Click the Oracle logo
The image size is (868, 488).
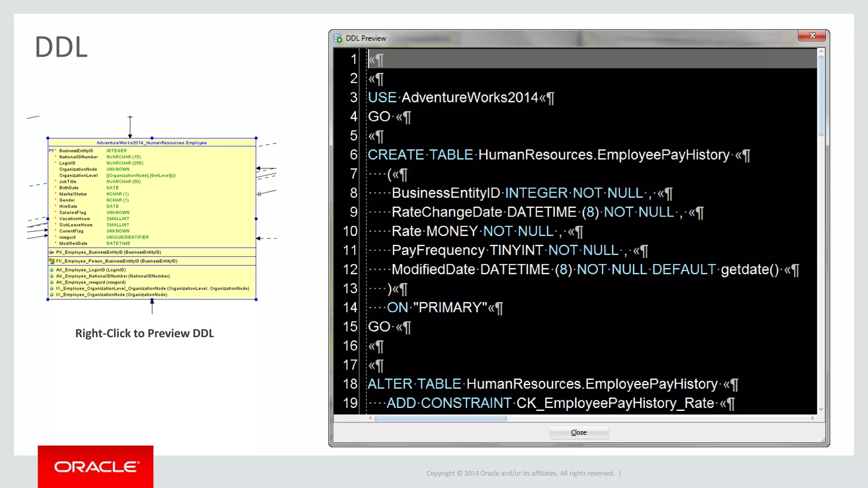click(96, 467)
